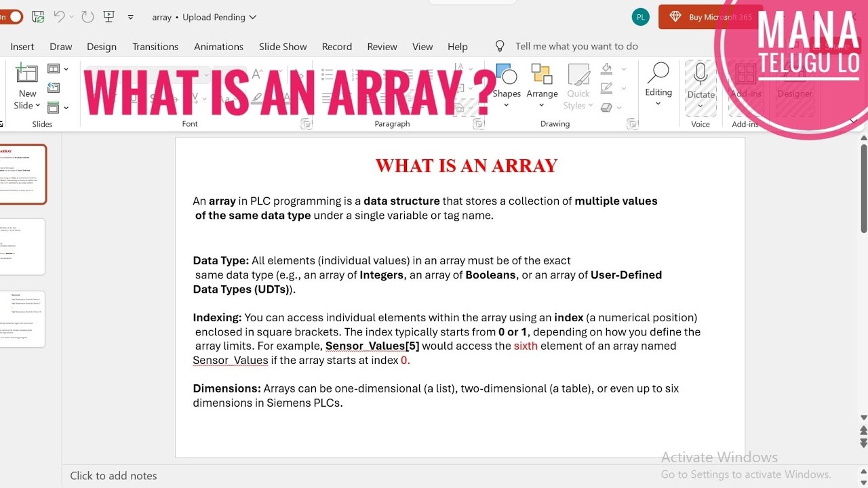Open the Animations tab

(218, 47)
